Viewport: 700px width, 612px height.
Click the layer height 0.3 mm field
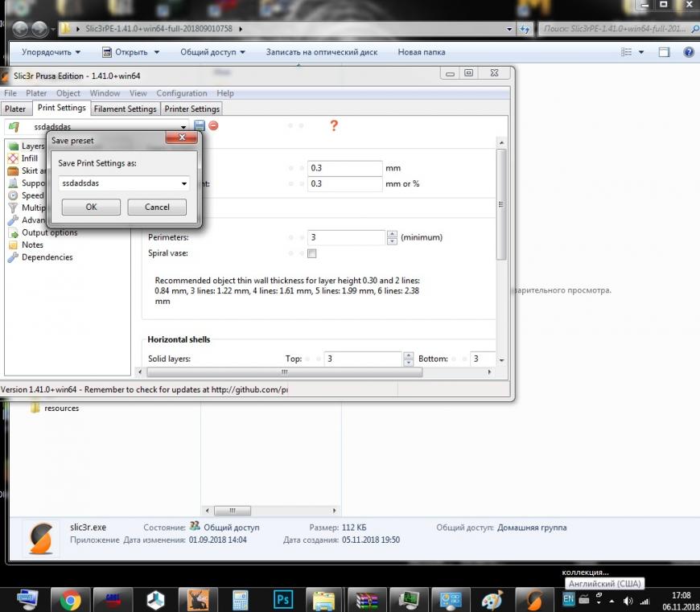click(x=344, y=168)
